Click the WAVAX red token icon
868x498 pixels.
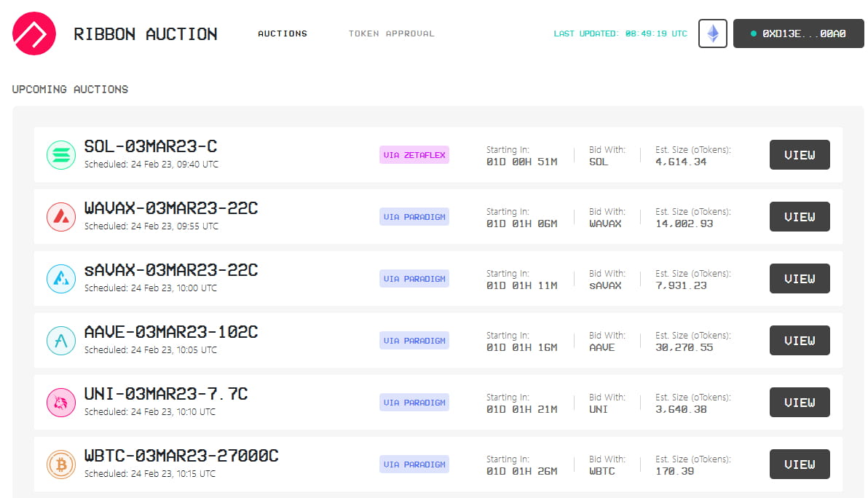[x=61, y=217]
